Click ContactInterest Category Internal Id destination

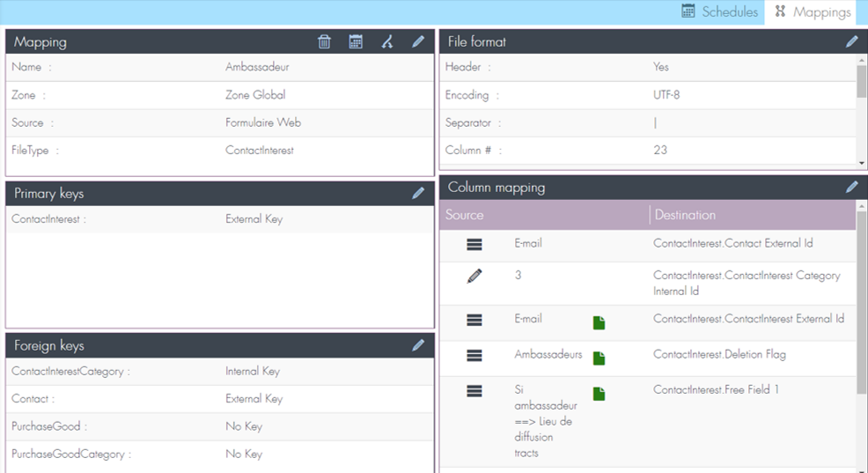pyautogui.click(x=747, y=283)
